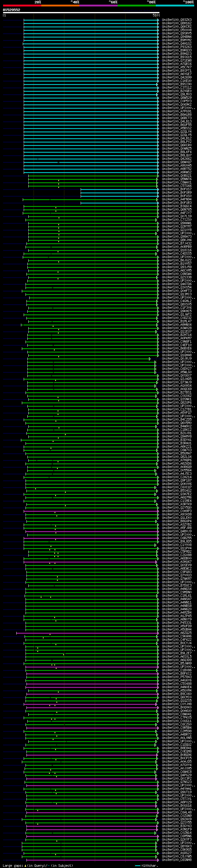The width and height of the screenshot is (197, 868).
Task: Click text UniRef100_C6AL48
Action: (x=177, y=812)
